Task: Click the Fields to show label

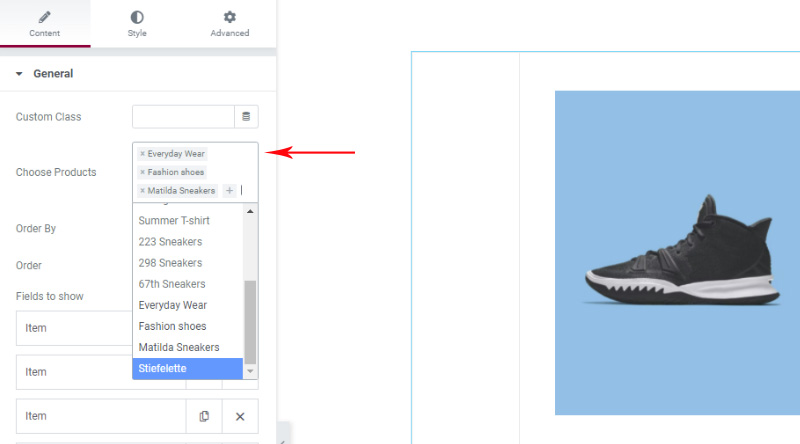Action: [x=49, y=297]
